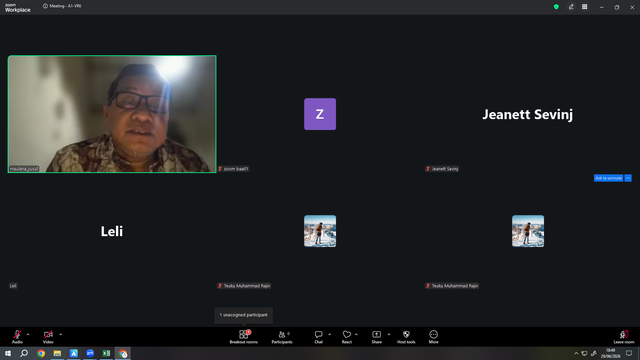Click the Ask to unmute button

[x=608, y=178]
